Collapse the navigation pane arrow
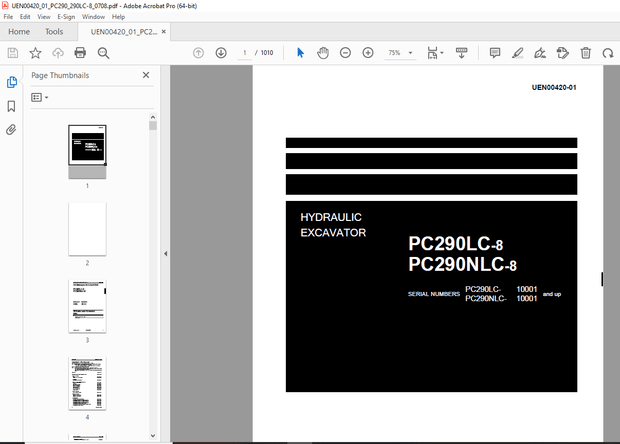 (x=166, y=253)
